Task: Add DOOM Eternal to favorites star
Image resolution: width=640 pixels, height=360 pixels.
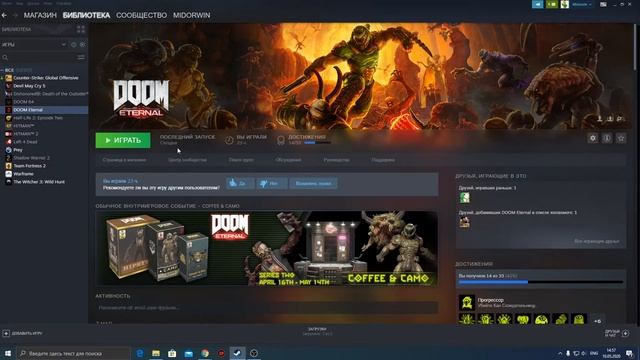Action: (x=621, y=138)
